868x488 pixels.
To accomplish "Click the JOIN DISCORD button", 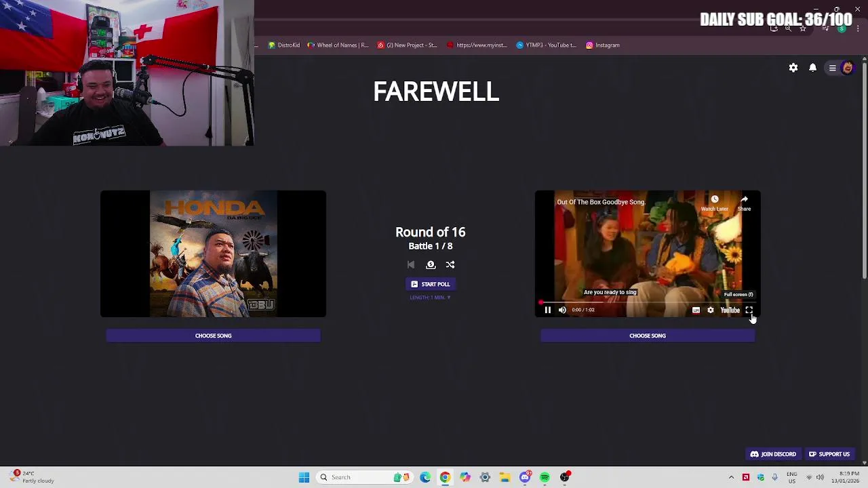I will point(773,454).
